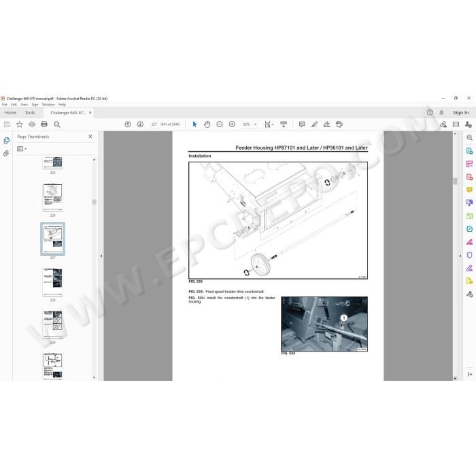Open the Edit menu

coord(14,105)
